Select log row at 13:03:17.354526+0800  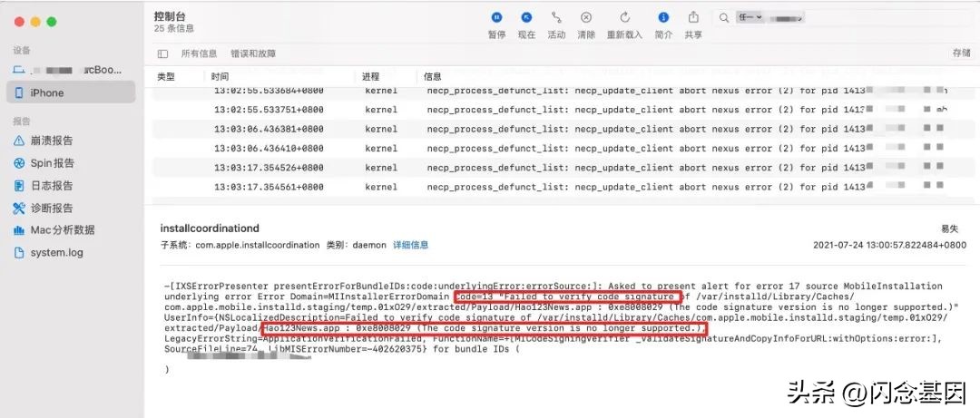[x=562, y=168]
